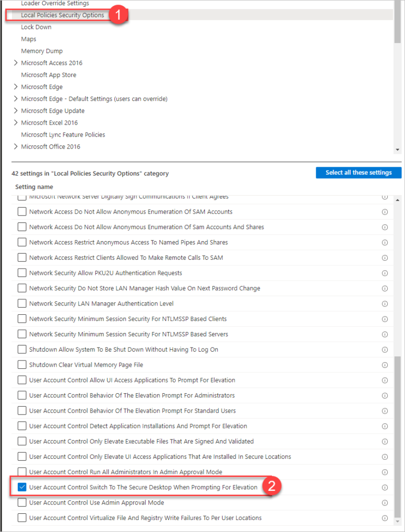This screenshot has width=405, height=532.
Task: Show details for Network Security Allow PKU2U Authentication Requests
Action: (385, 273)
